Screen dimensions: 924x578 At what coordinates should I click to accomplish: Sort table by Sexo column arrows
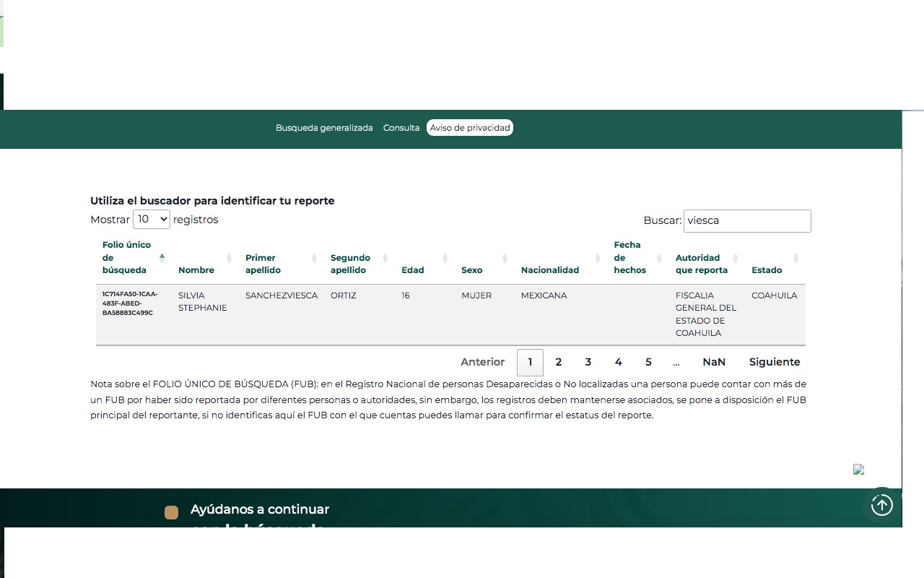(505, 258)
